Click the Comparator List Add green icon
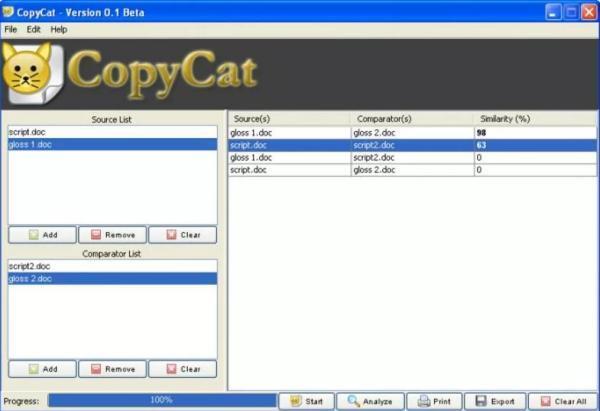Screen dimensions: 600x411 point(34,369)
